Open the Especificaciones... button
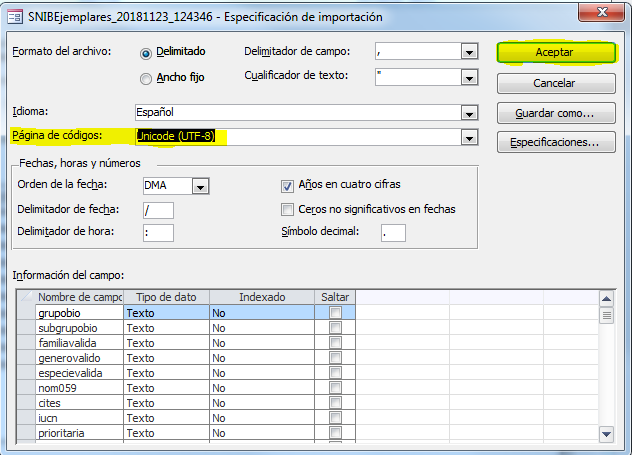The height and width of the screenshot is (455, 632). 554,143
